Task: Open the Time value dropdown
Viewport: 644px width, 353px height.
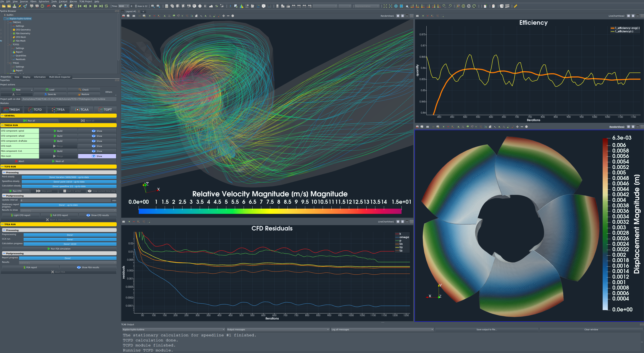Action: click(127, 6)
